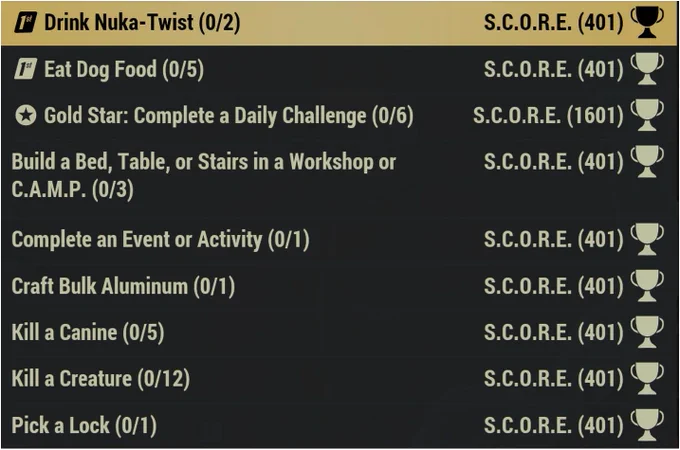The width and height of the screenshot is (680, 450).
Task: Open Gold Star: Complete a Daily Challenge
Action: 339,115
